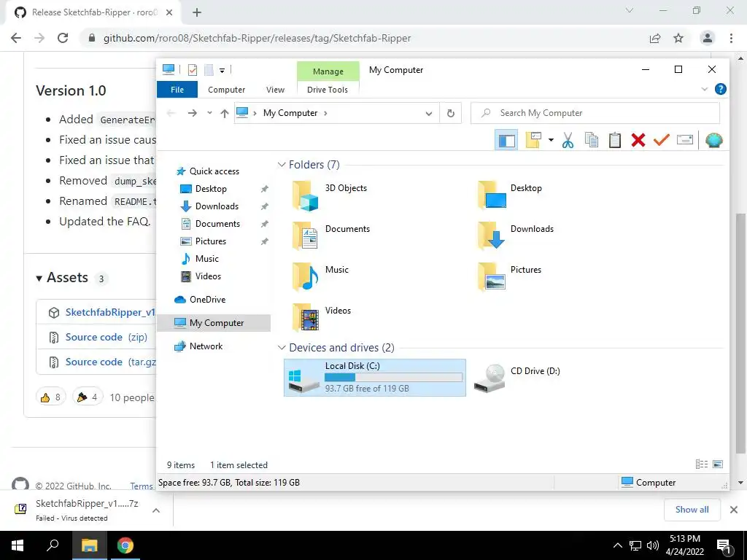Screen dimensions: 747x560
Task: Open Classic Explorer settings shell icon
Action: point(713,141)
